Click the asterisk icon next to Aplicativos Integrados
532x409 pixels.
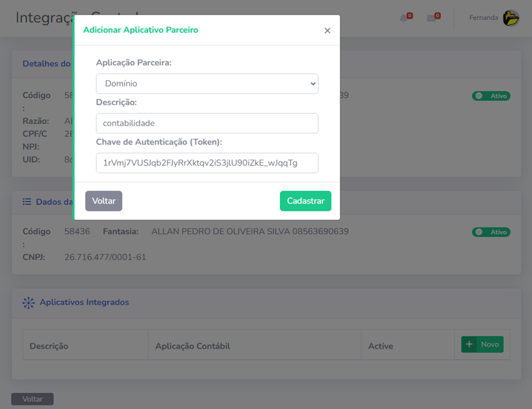(28, 303)
